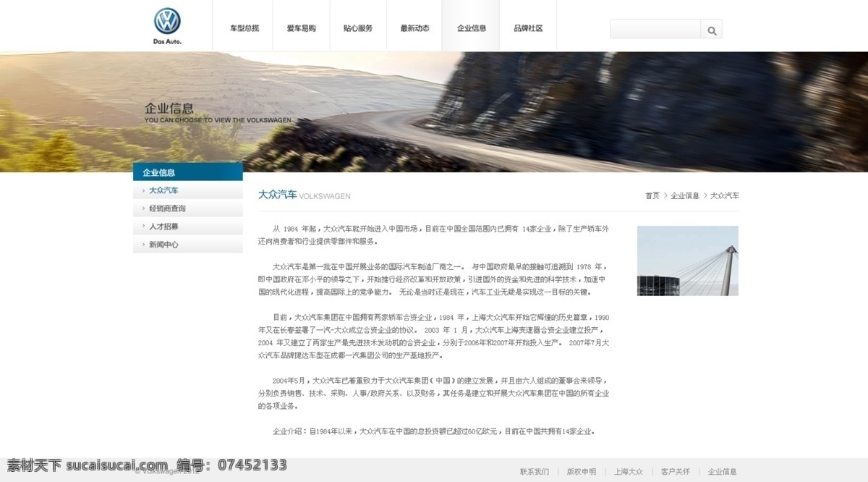Click the magnifier search button

[712, 30]
